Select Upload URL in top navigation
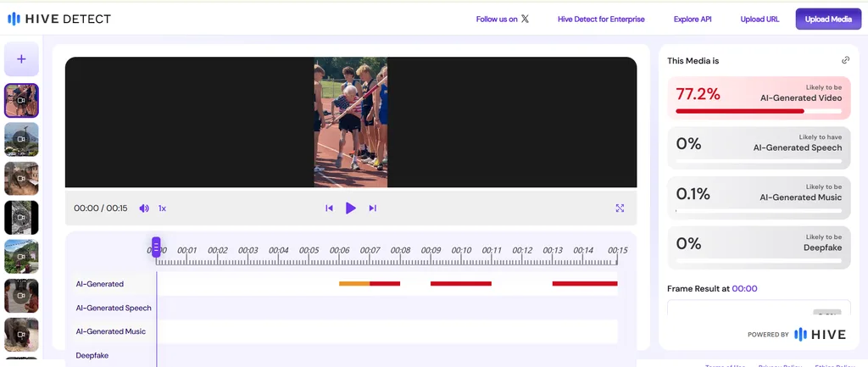 click(759, 19)
